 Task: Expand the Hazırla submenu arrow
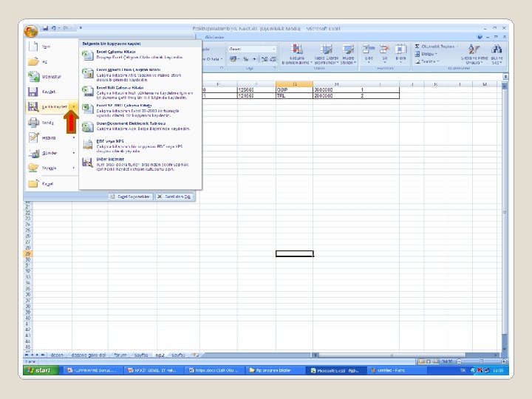pyautogui.click(x=74, y=137)
